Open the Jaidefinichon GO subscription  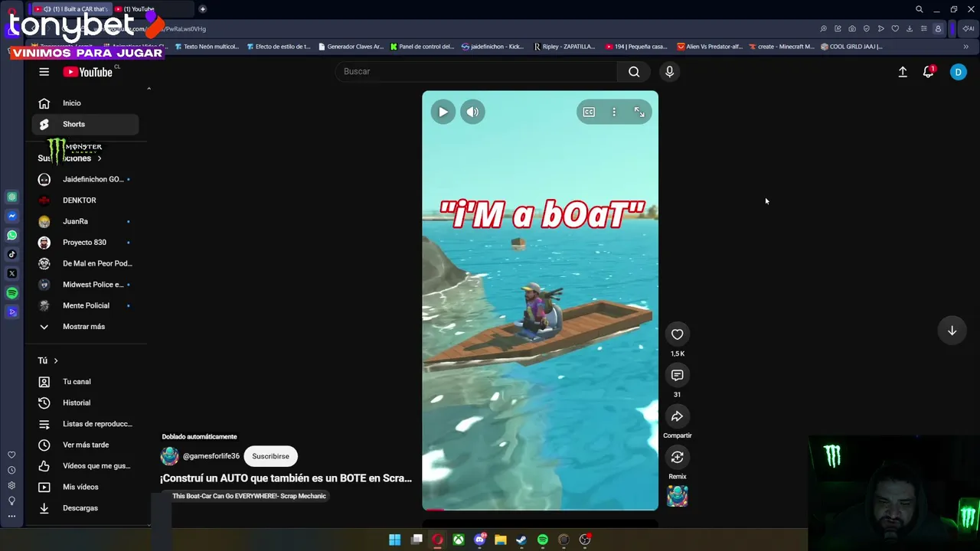(85, 179)
